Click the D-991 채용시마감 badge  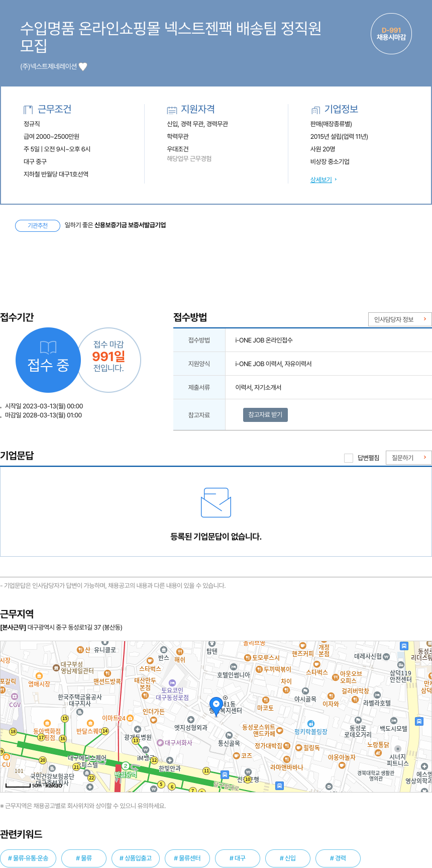(x=391, y=34)
